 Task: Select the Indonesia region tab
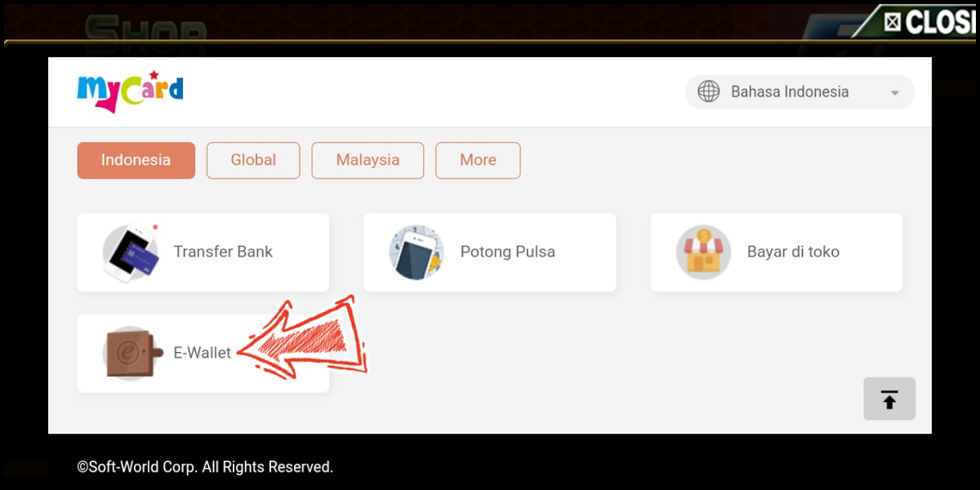point(136,160)
